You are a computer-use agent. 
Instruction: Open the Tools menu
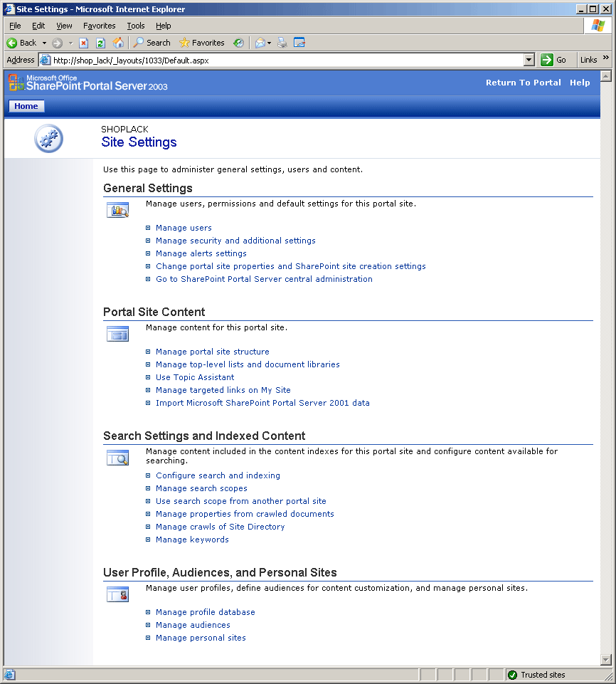pos(136,26)
